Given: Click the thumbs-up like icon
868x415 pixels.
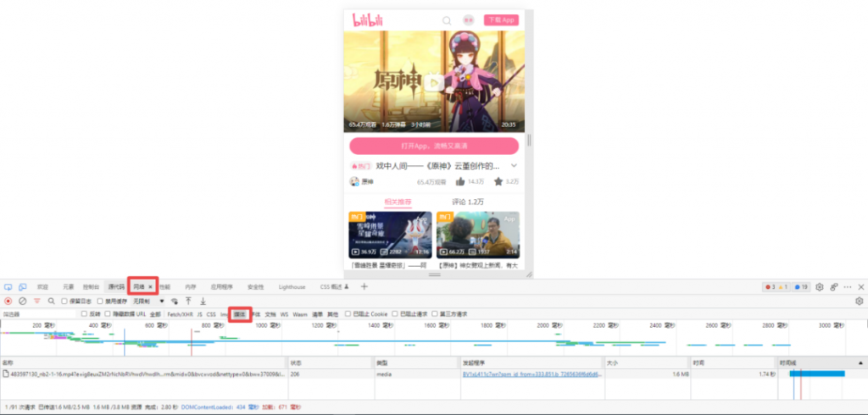Looking at the screenshot, I should tap(460, 181).
